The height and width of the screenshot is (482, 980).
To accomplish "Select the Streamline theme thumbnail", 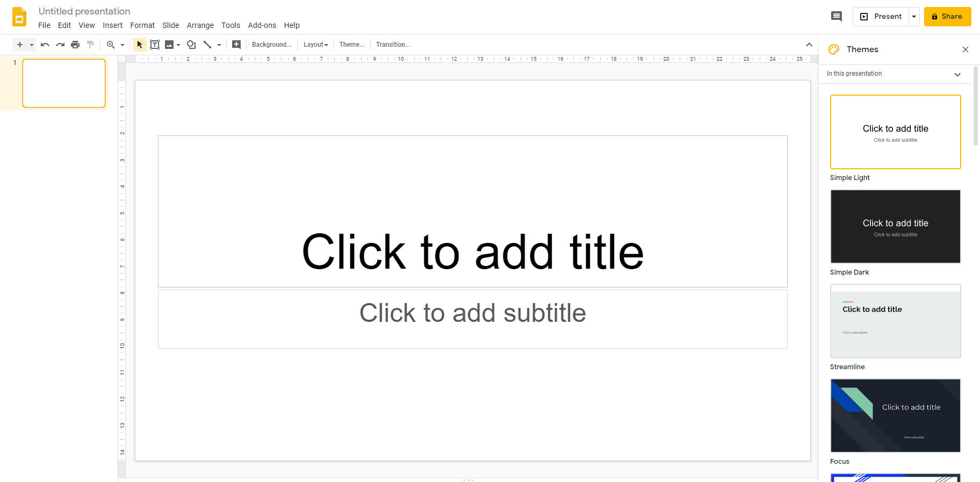I will (x=896, y=321).
